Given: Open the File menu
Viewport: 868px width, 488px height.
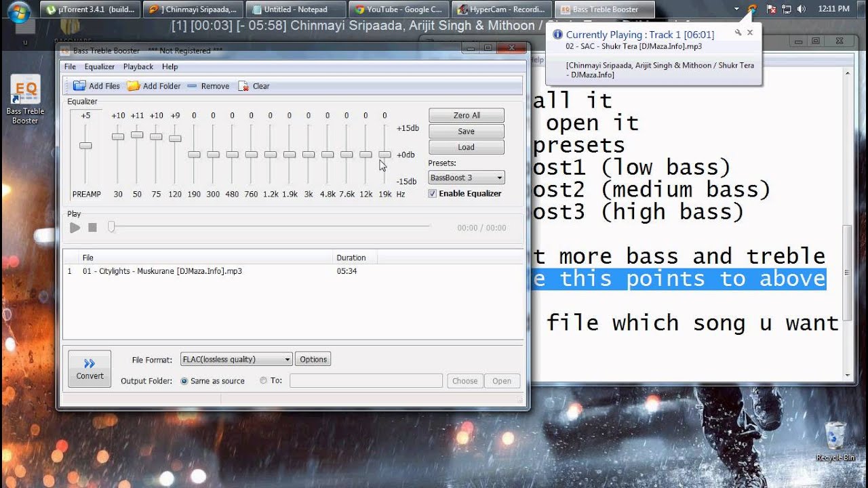Looking at the screenshot, I should [70, 66].
